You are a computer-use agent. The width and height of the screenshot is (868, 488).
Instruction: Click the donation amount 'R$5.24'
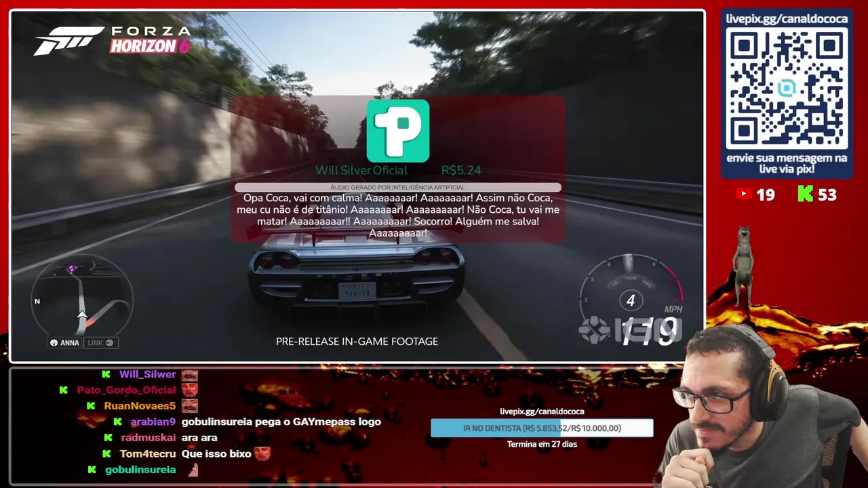[x=461, y=170]
